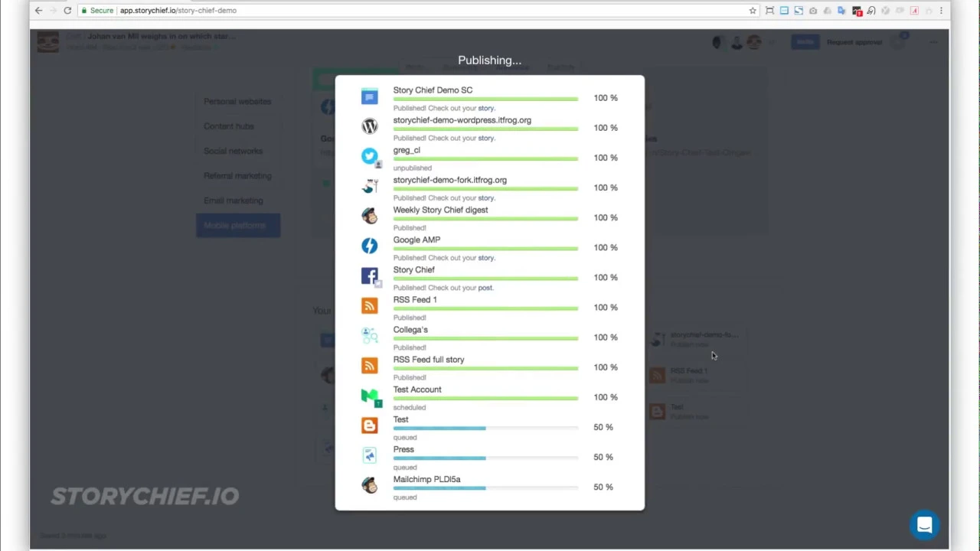Click the Mailchimp PLDl5a progress bar
Screen dimensions: 980x551
485,488
